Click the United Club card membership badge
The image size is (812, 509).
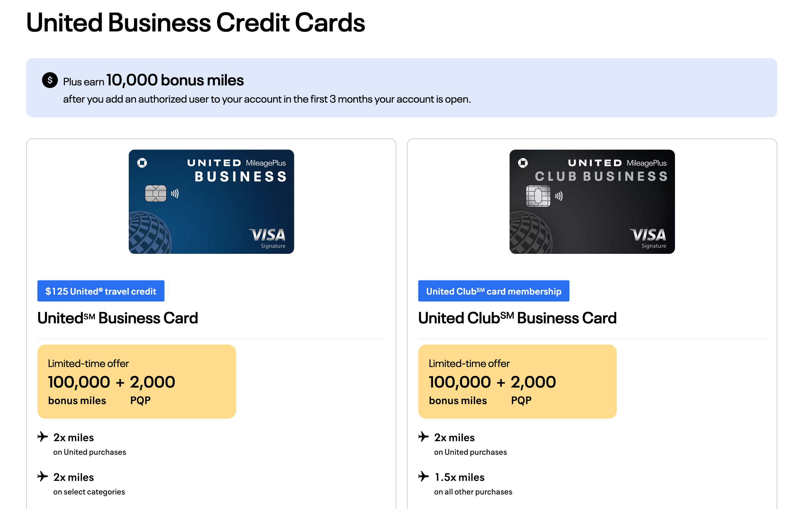pos(494,291)
